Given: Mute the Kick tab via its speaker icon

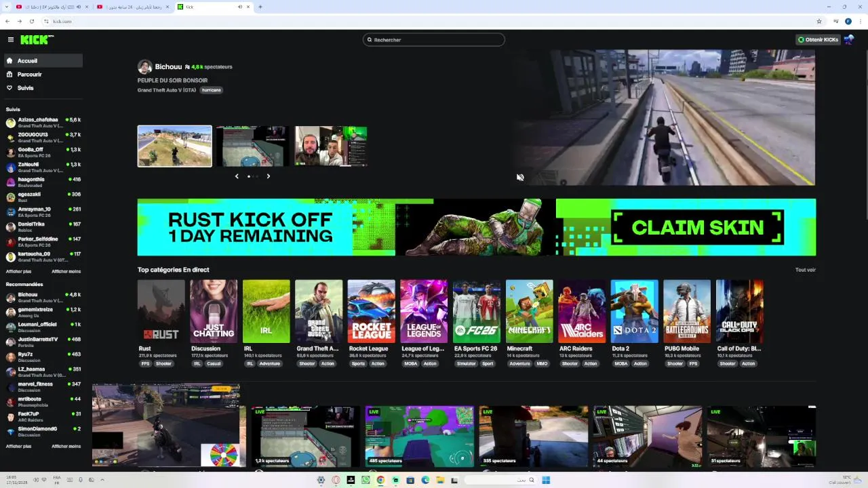Looking at the screenshot, I should pyautogui.click(x=239, y=7).
